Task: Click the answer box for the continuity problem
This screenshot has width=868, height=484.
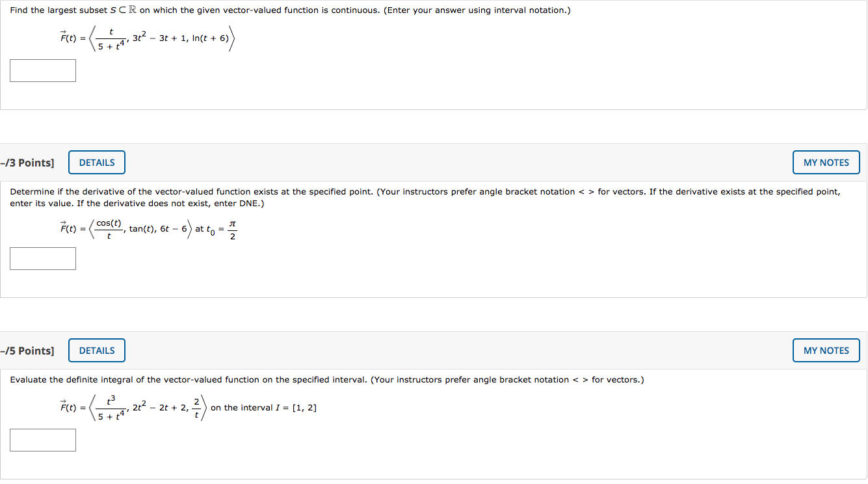Action: 42,70
